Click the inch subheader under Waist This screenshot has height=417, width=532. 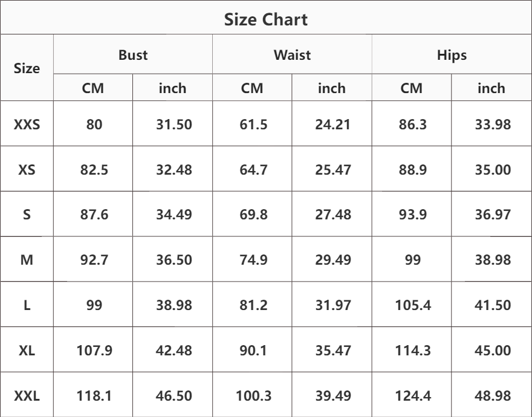(332, 88)
